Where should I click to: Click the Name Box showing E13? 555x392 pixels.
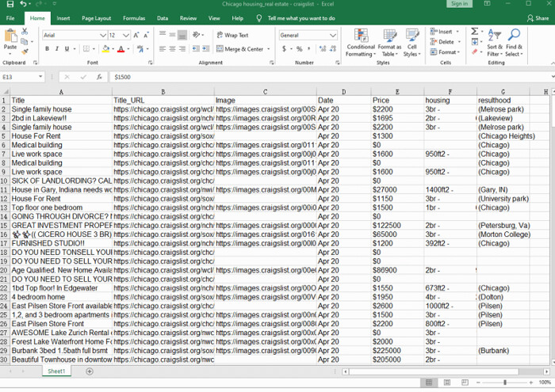[x=22, y=77]
